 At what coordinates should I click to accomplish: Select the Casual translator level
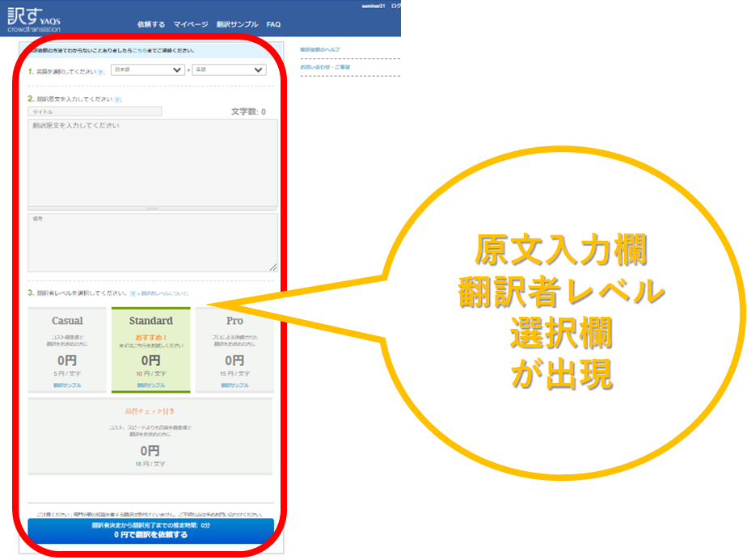coord(67,349)
